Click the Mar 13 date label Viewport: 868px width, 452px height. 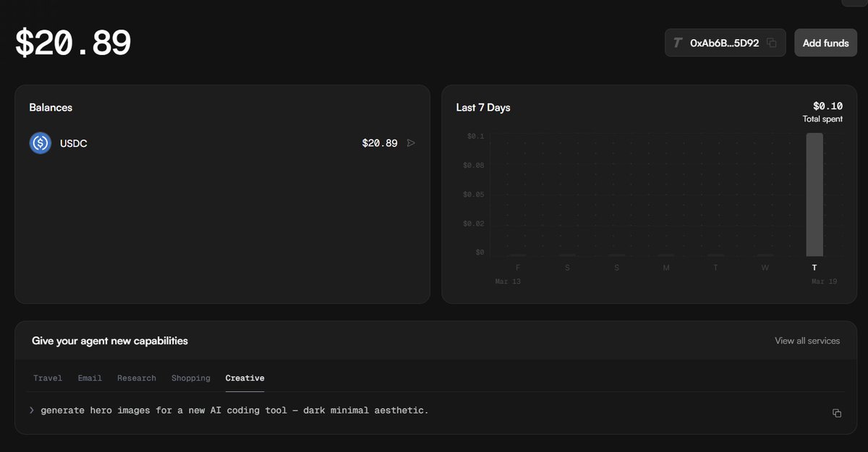click(508, 281)
